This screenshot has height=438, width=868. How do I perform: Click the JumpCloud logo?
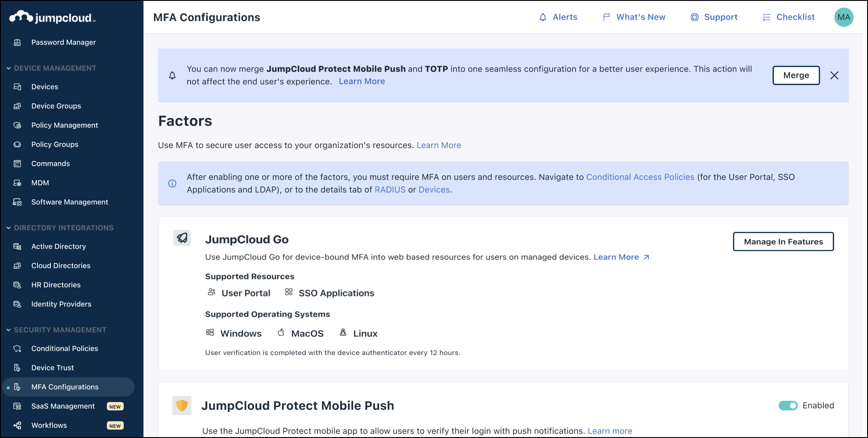pos(52,17)
